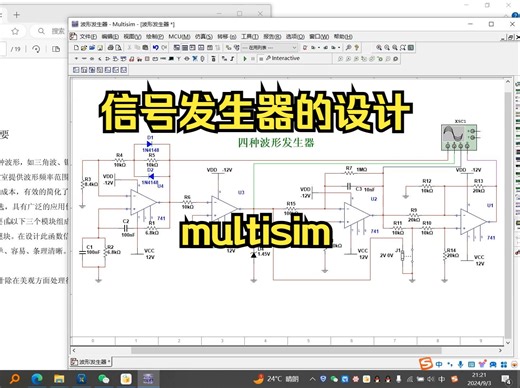Toggle taskbar IME Chinese mode indicator
This screenshot has width=520, height=388.
pos(442,379)
